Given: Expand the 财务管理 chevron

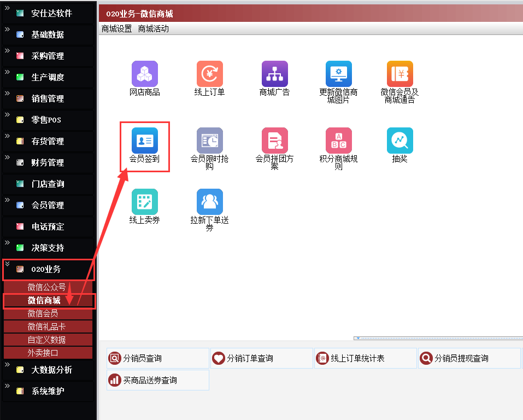Looking at the screenshot, I should click(x=7, y=157).
